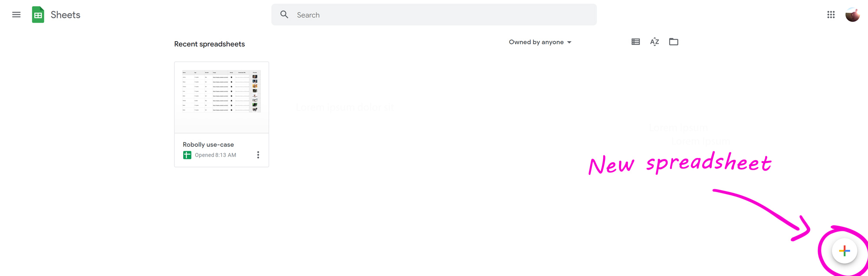Create new spreadsheet with plus button
This screenshot has height=276, width=868.
tap(844, 251)
